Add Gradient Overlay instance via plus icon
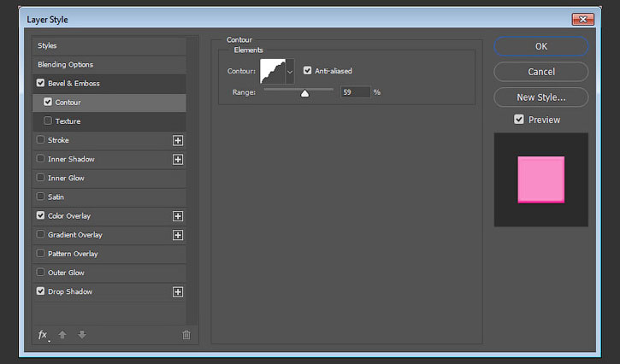620x364 pixels. point(178,235)
